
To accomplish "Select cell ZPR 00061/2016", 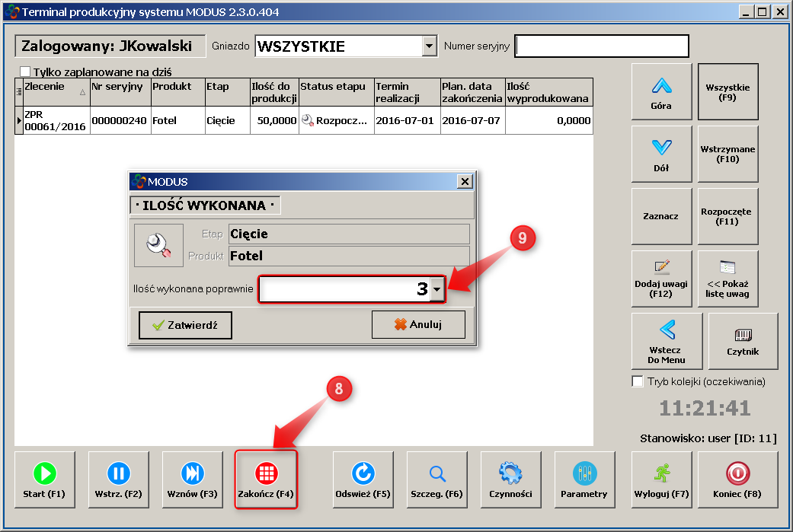I will (56, 120).
